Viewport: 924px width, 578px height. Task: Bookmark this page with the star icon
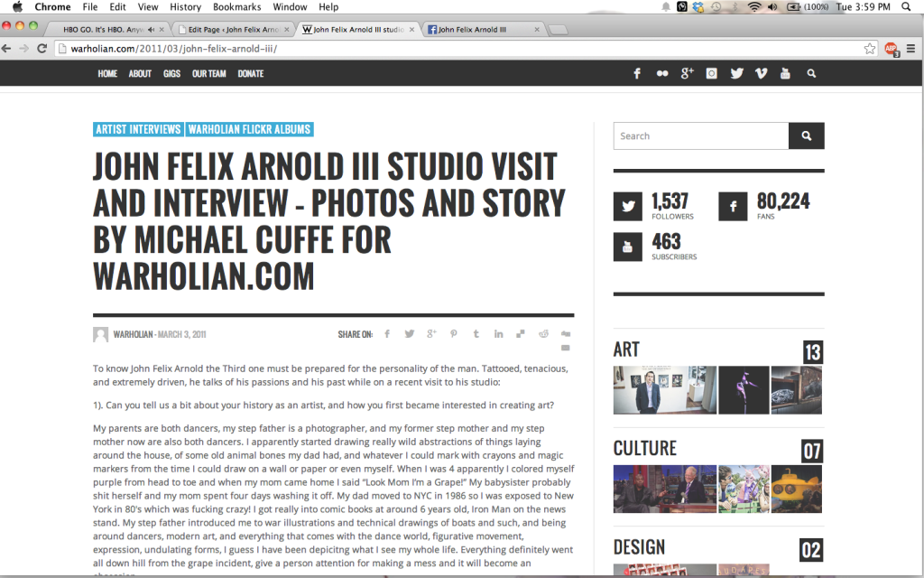pos(870,49)
